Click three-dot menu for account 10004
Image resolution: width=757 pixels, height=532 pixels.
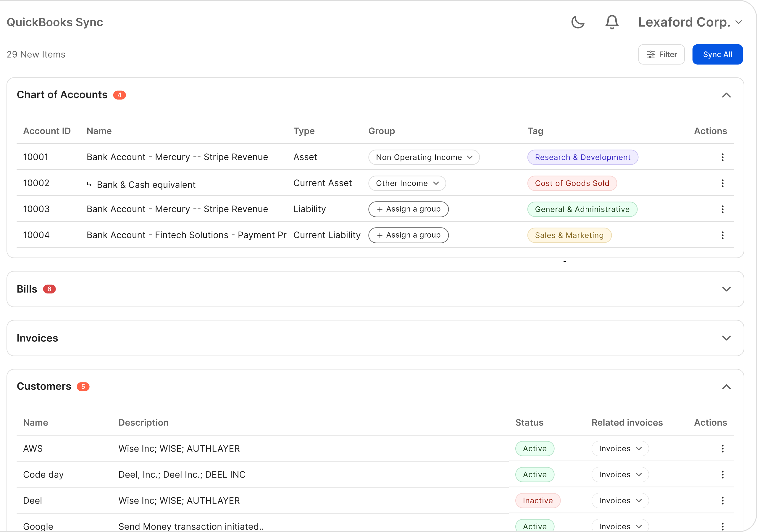[722, 235]
